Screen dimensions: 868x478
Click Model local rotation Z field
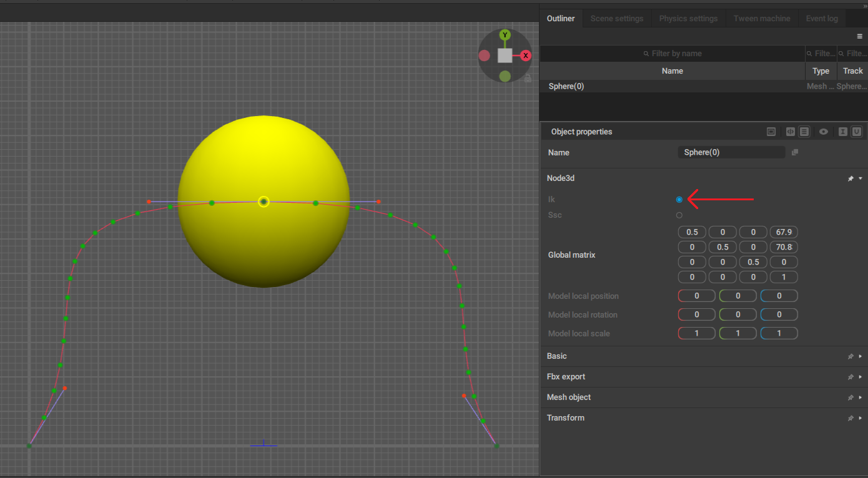click(x=779, y=315)
